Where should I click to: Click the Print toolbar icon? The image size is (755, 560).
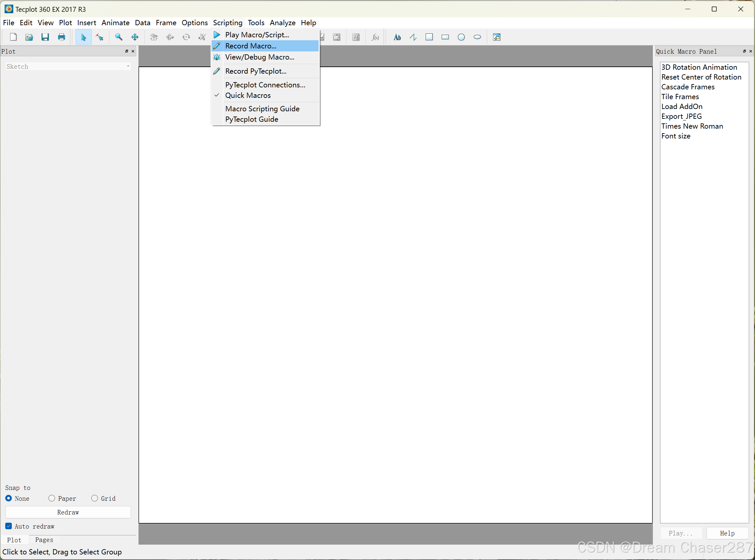pyautogui.click(x=61, y=37)
